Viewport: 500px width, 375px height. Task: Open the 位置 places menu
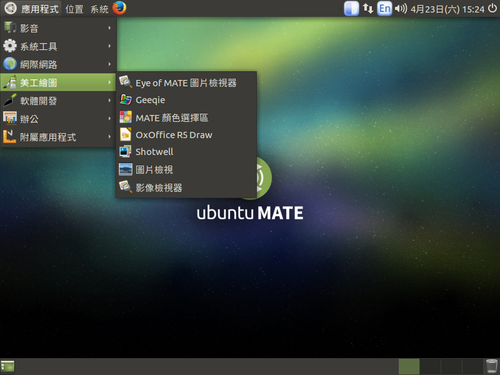(x=74, y=9)
